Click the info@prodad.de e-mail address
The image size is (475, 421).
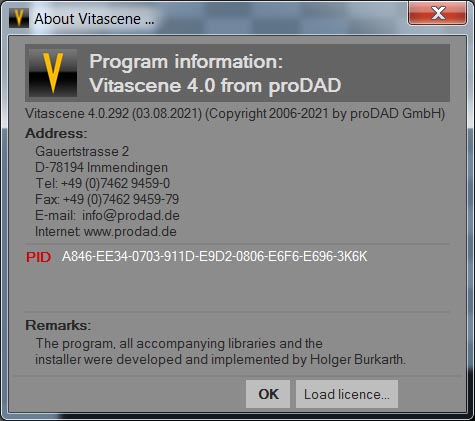pos(131,215)
